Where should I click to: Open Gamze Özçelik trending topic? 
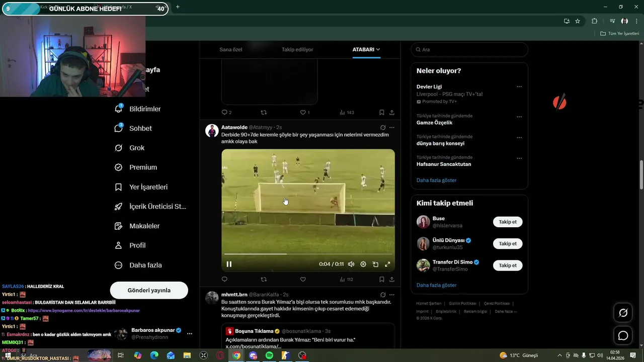click(x=434, y=123)
